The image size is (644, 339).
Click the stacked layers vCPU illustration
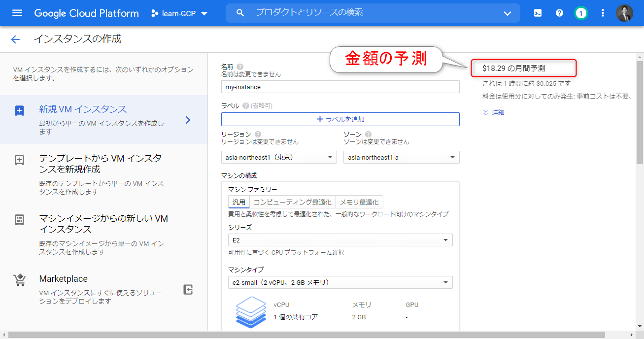[x=251, y=312]
